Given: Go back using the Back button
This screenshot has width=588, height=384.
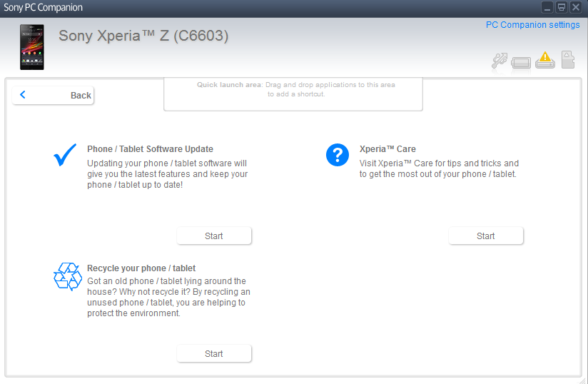Looking at the screenshot, I should point(53,95).
